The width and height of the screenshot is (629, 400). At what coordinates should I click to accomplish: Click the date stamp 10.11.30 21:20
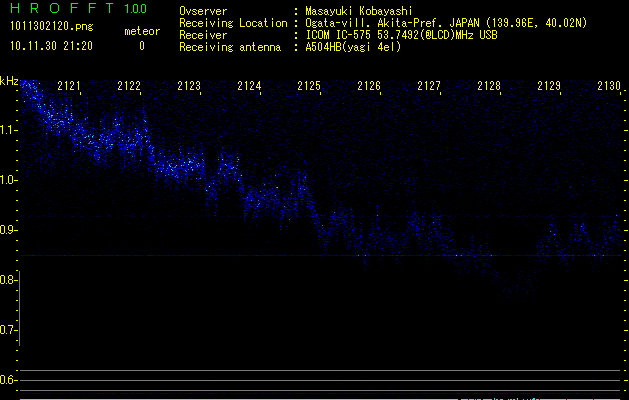tap(51, 46)
